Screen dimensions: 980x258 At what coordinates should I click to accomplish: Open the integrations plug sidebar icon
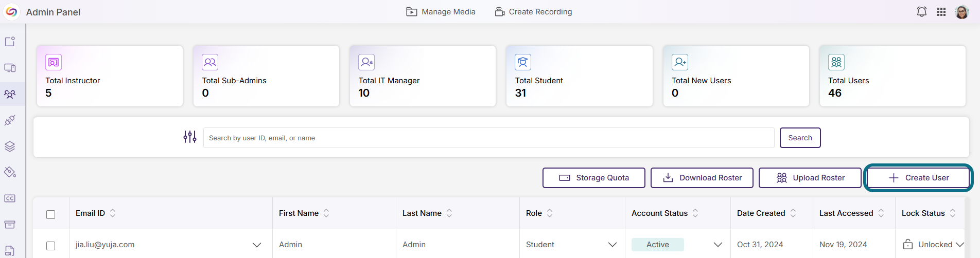pos(10,120)
